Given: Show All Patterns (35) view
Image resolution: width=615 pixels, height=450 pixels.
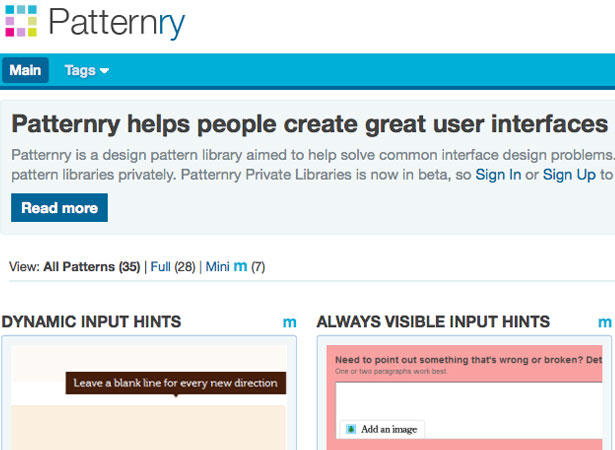Looking at the screenshot, I should pos(91,267).
